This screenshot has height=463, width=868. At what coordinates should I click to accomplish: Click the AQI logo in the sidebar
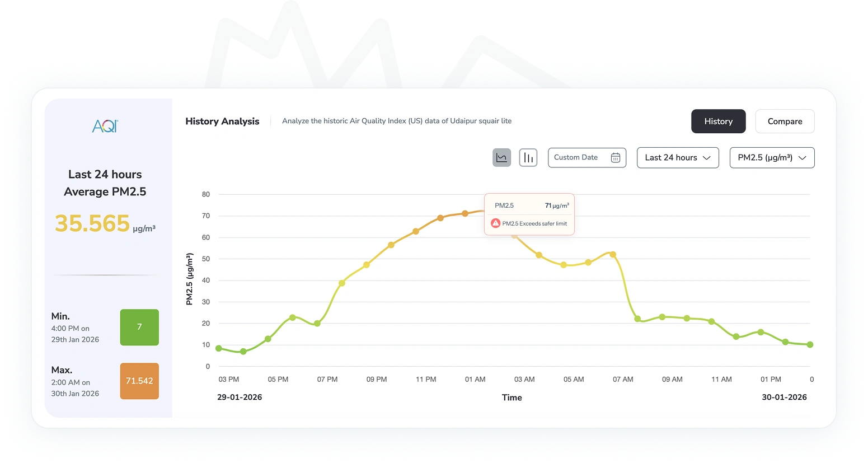pyautogui.click(x=105, y=127)
